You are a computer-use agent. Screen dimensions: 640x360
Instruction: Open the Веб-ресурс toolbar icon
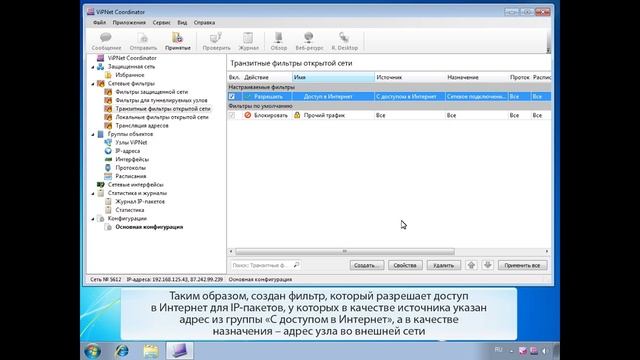pyautogui.click(x=309, y=41)
